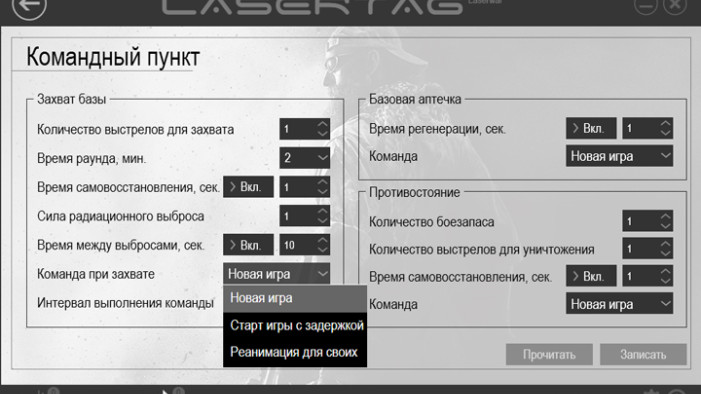
Task: Increase radiation emission strength value
Action: 322,211
